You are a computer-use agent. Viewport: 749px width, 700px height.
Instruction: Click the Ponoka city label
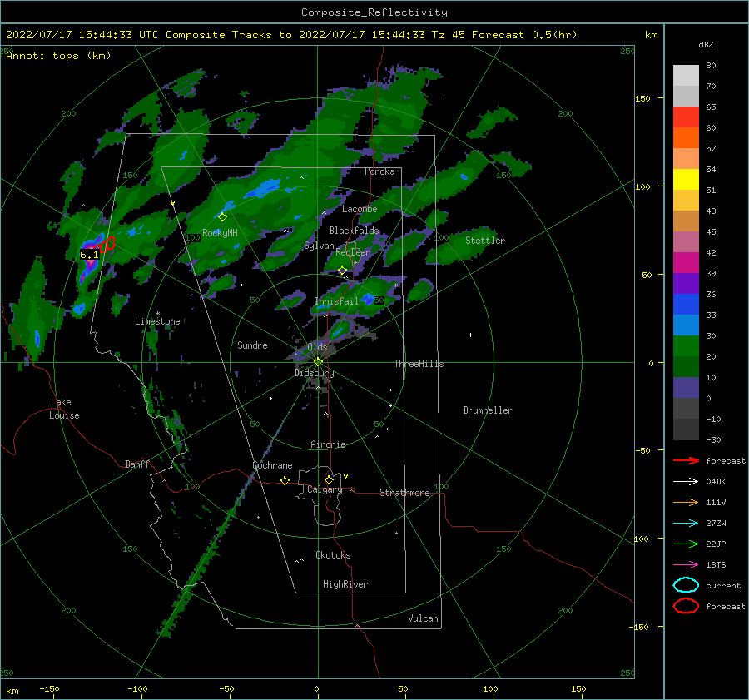point(379,171)
